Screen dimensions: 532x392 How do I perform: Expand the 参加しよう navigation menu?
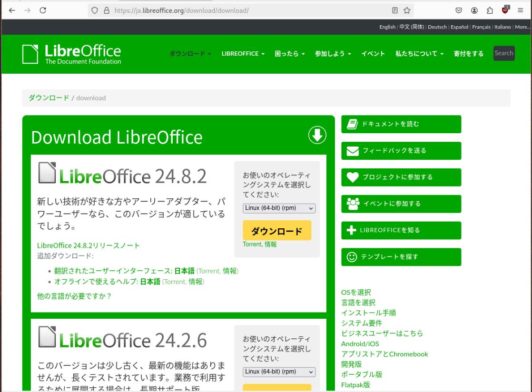click(x=333, y=54)
